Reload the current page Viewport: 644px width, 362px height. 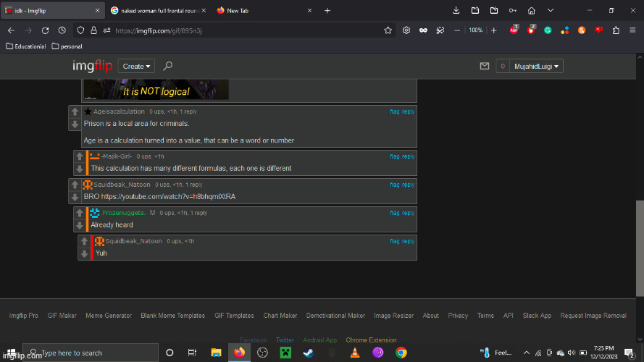[x=45, y=30]
